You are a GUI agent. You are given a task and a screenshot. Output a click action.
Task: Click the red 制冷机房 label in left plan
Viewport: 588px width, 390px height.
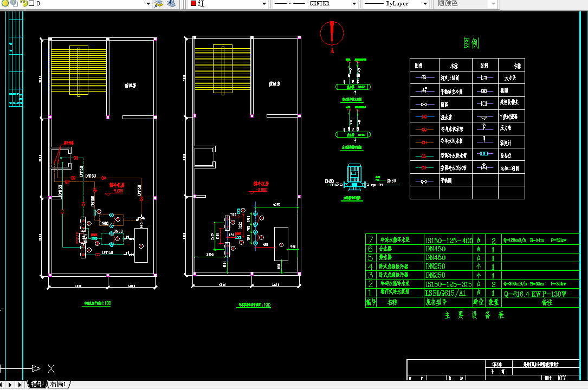point(117,185)
